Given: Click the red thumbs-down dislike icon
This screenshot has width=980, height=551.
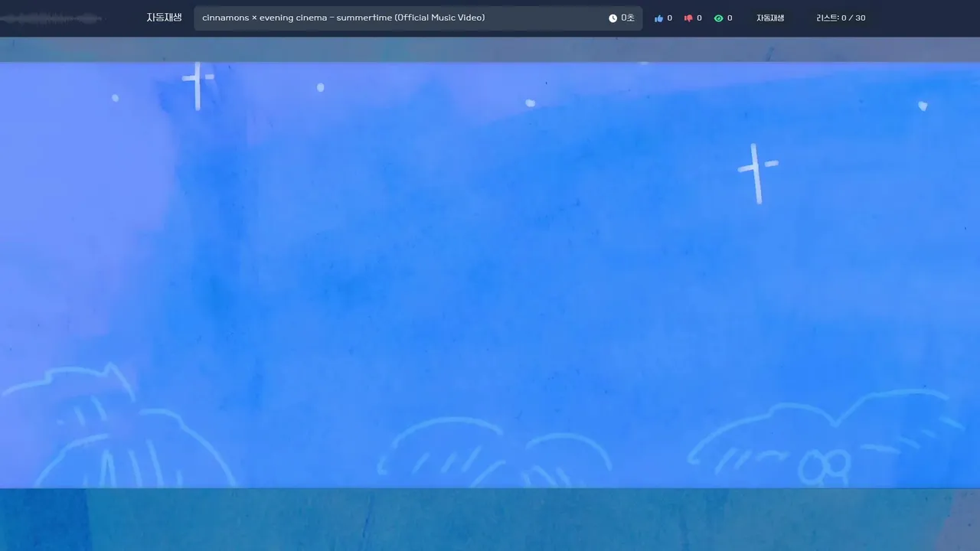Looking at the screenshot, I should coord(688,18).
